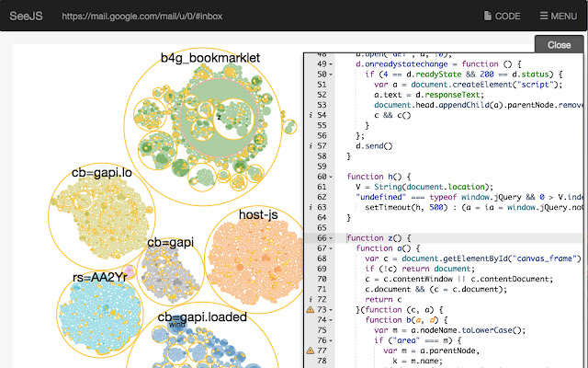Click line number 59 in gutter
Image resolution: width=588 pixels, height=368 pixels.
click(x=322, y=167)
